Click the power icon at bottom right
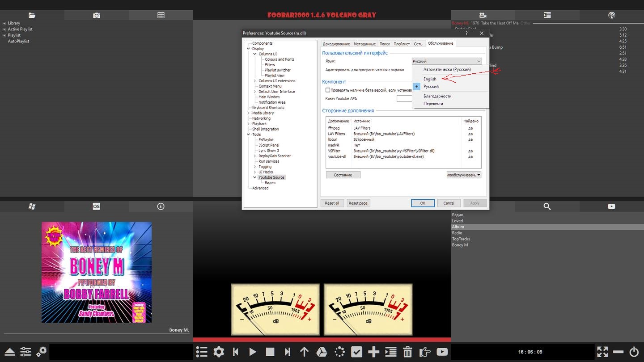The image size is (644, 362). pos(634,352)
